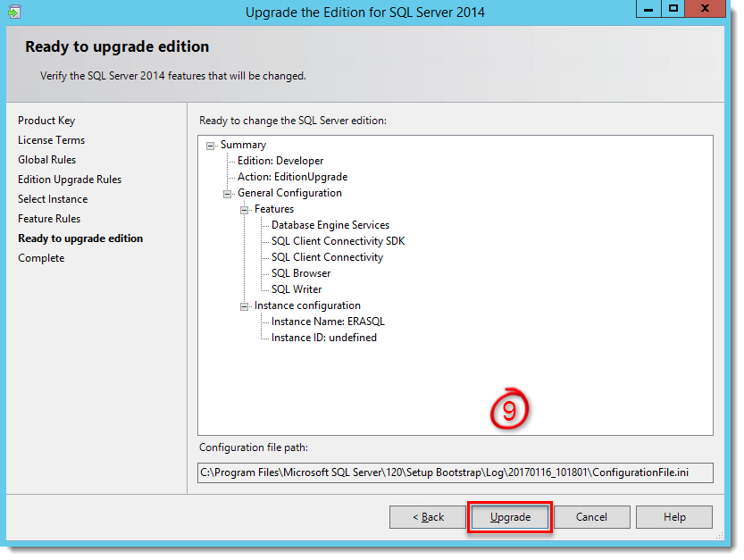Click the configuration file path field
Image resolution: width=744 pixels, height=560 pixels.
(455, 472)
